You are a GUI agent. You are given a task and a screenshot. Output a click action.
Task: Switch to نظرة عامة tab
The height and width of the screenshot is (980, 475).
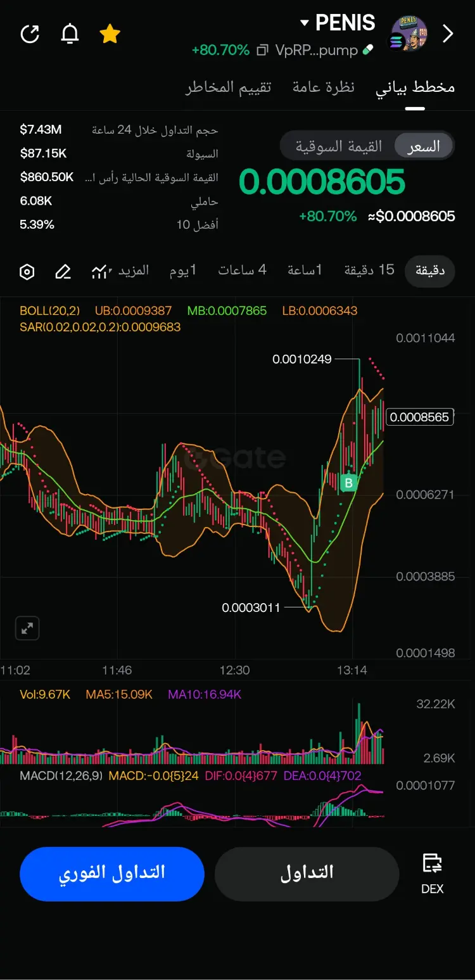coord(323,87)
